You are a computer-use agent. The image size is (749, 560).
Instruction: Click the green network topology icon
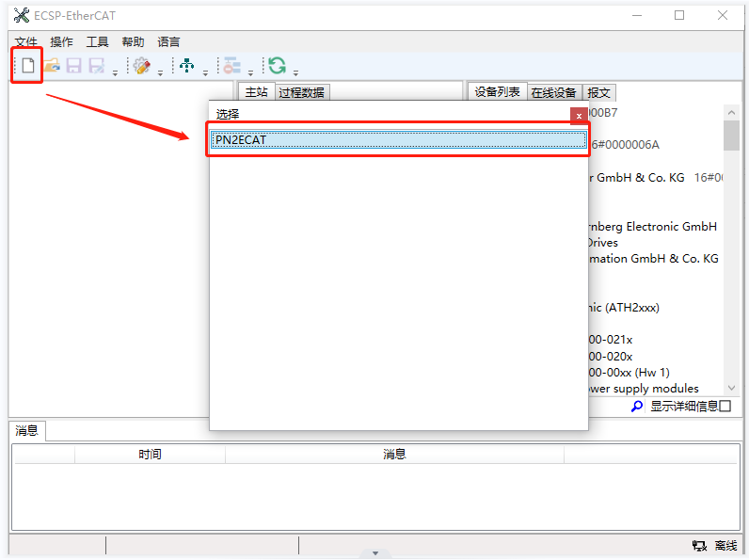[186, 66]
